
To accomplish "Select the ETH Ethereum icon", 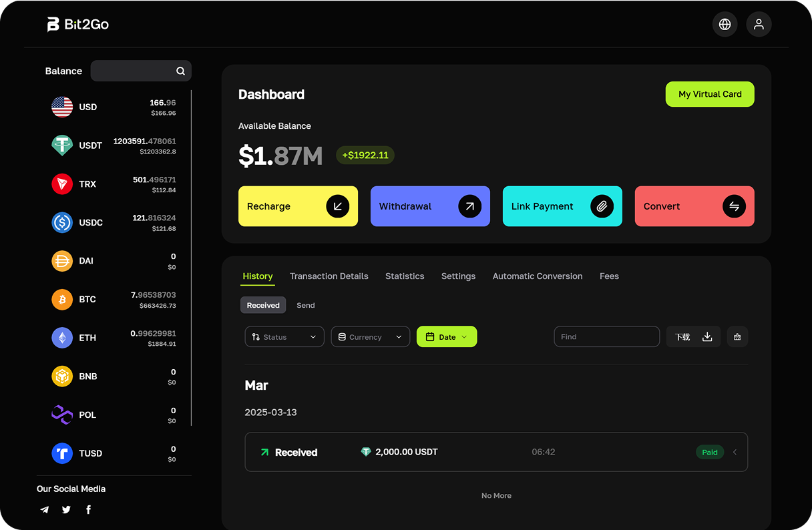I will pyautogui.click(x=62, y=338).
